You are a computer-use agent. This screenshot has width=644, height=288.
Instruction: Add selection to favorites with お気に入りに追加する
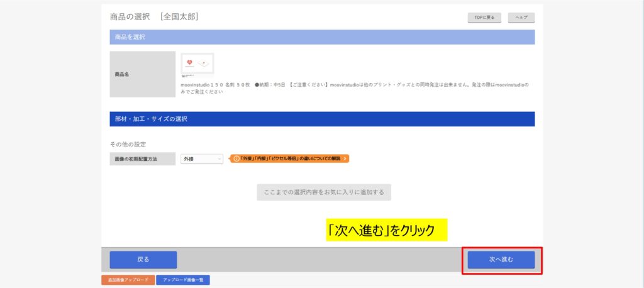click(x=324, y=192)
